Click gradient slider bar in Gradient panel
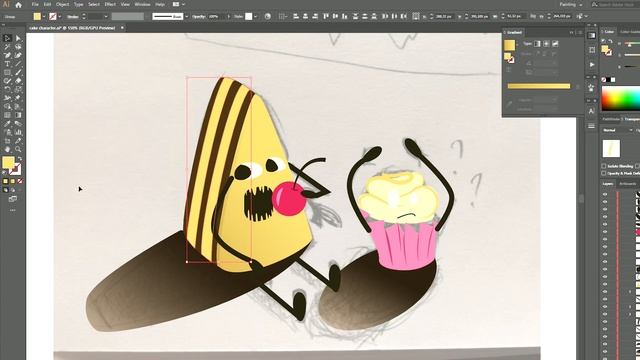 coord(539,86)
